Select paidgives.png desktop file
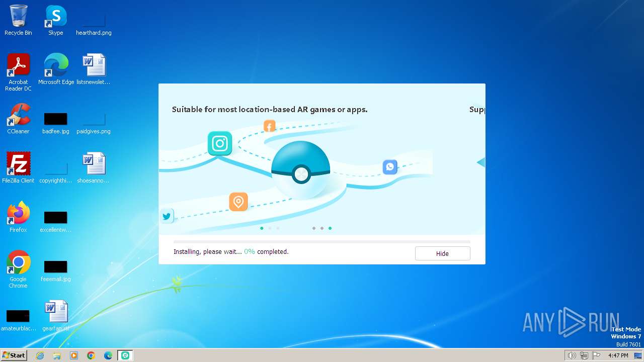The height and width of the screenshot is (362, 644). click(94, 122)
